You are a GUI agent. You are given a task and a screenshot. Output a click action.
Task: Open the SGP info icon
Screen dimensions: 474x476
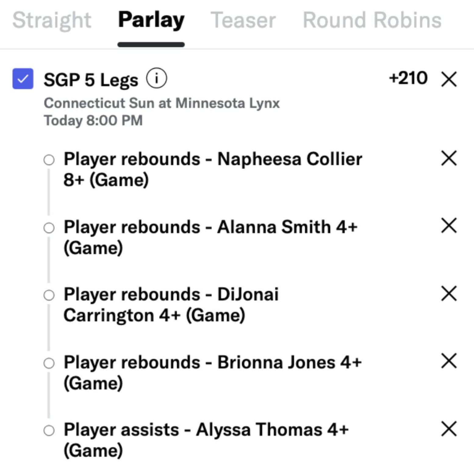(x=156, y=78)
